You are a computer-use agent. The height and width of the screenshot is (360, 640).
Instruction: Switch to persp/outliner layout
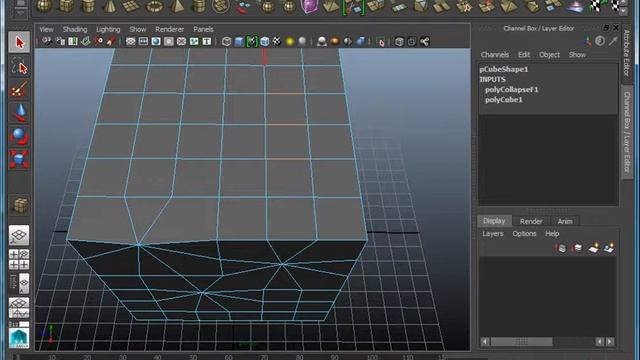point(19,284)
